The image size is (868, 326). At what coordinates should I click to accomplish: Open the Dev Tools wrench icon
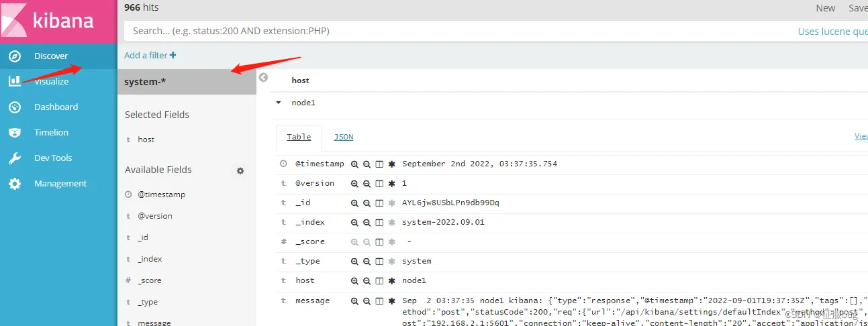coord(14,158)
